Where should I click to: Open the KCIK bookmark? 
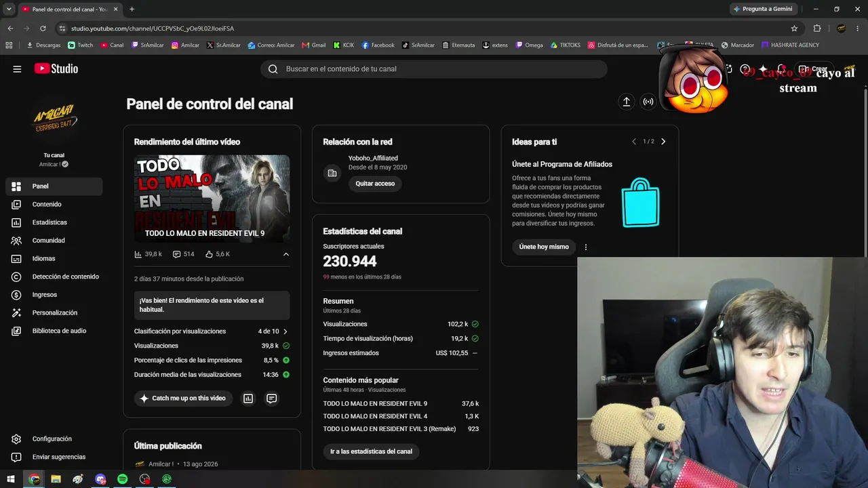344,45
